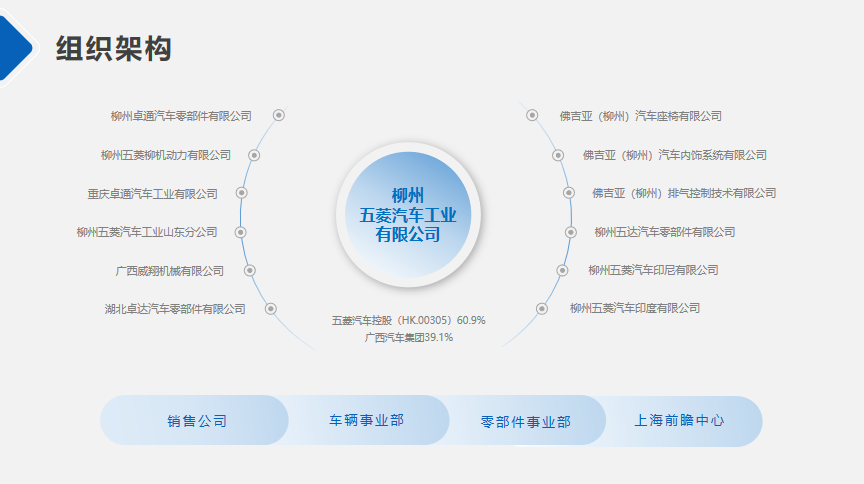The image size is (864, 484).
Task: Click the dot marker beside 柳州五菱柳机动力有限公司
Action: pyautogui.click(x=254, y=155)
